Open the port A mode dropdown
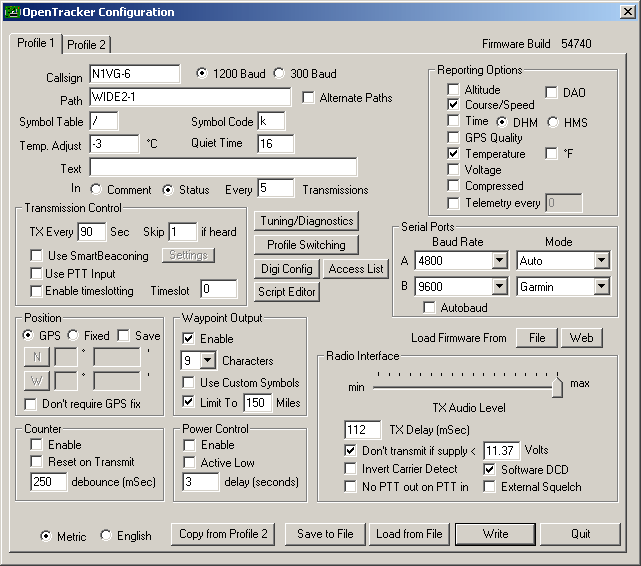The height and width of the screenshot is (566, 641). tap(601, 260)
